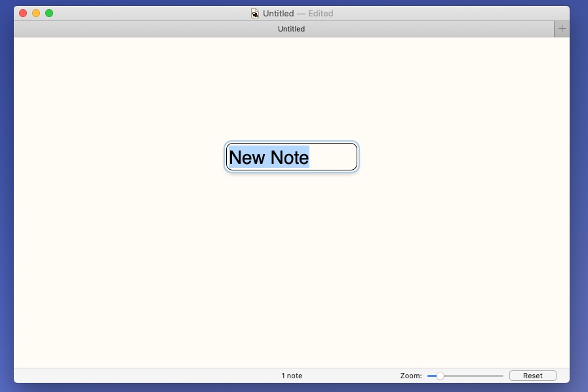Click empty canvas below the note
Viewport: 588px width, 392px height.
click(x=291, y=275)
